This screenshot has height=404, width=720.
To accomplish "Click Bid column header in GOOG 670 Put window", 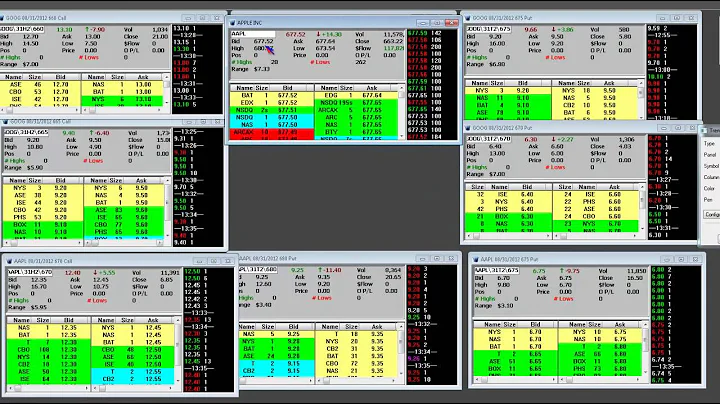I will click(x=527, y=187).
